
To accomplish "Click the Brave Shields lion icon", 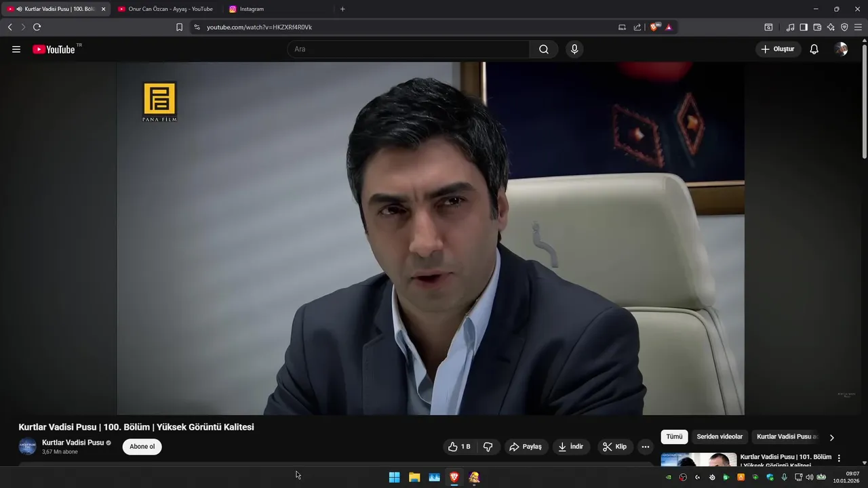I will 654,27.
